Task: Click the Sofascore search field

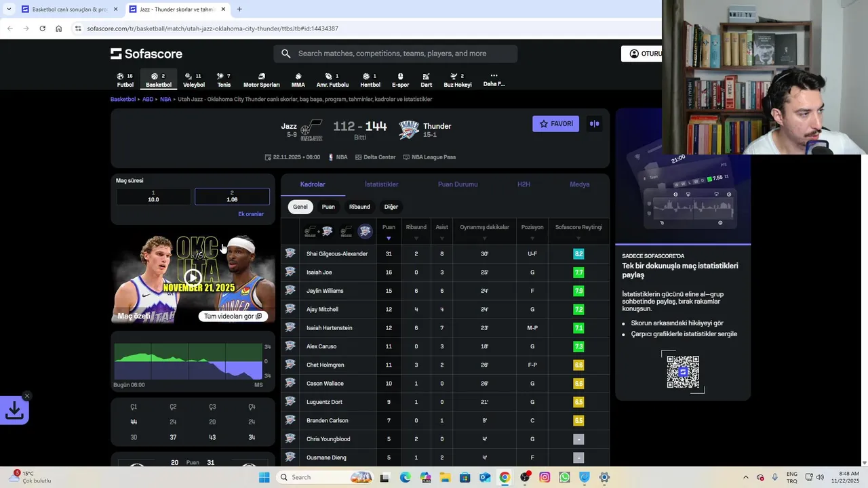Action: [395, 54]
